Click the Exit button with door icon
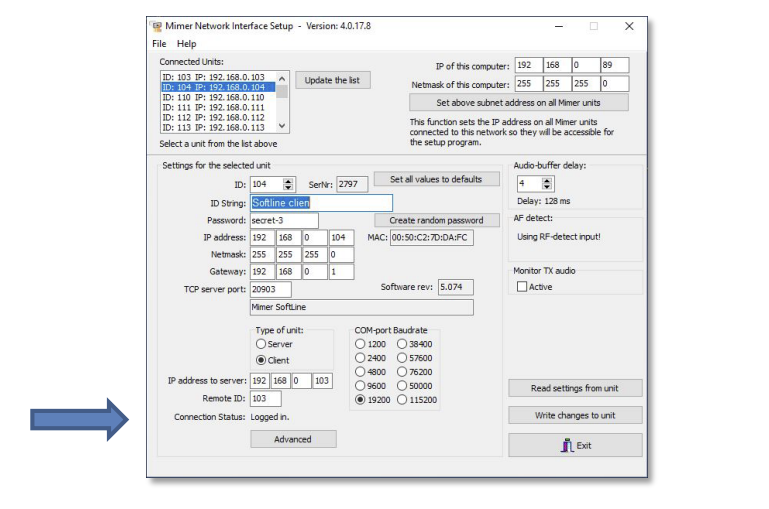 tap(575, 445)
